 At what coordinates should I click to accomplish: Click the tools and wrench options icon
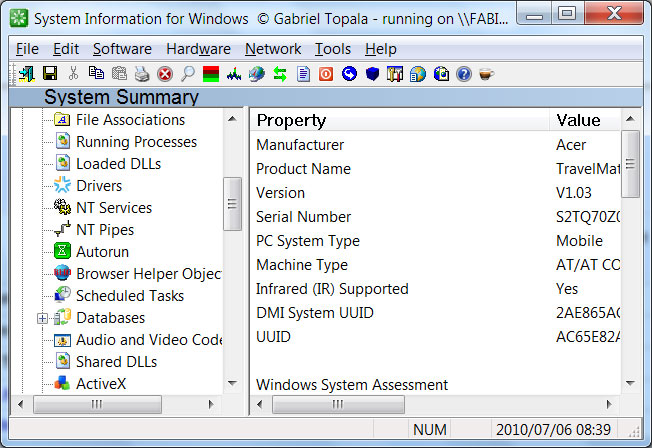[x=395, y=74]
